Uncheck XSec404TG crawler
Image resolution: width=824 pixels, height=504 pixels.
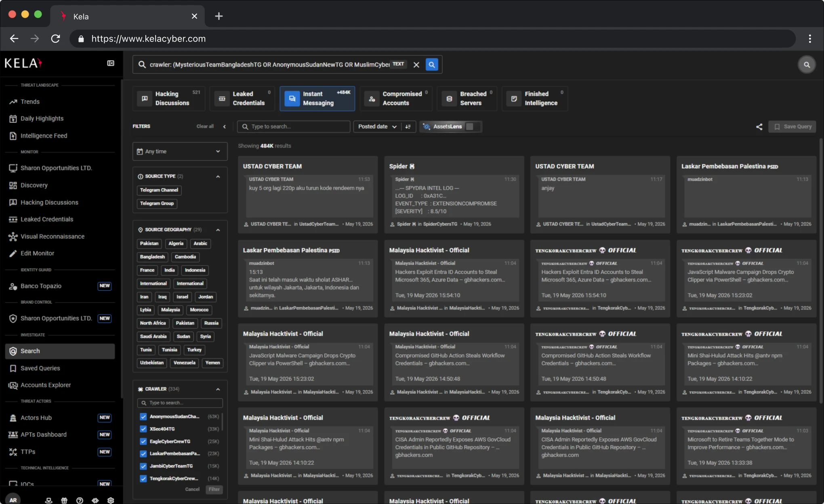[143, 429]
